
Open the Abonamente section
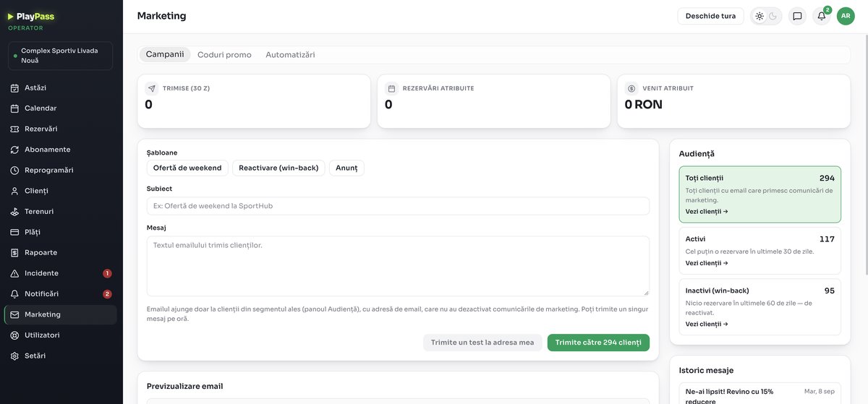tap(60, 150)
